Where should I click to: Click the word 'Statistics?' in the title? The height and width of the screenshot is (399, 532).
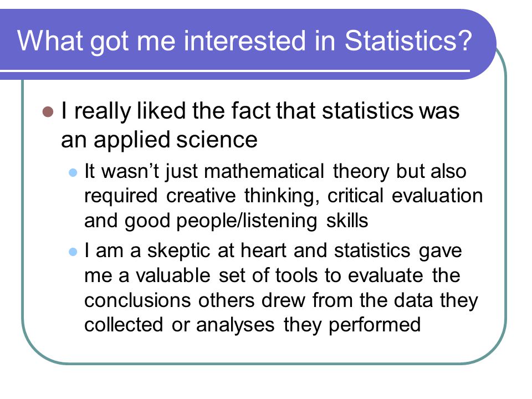[x=408, y=40]
